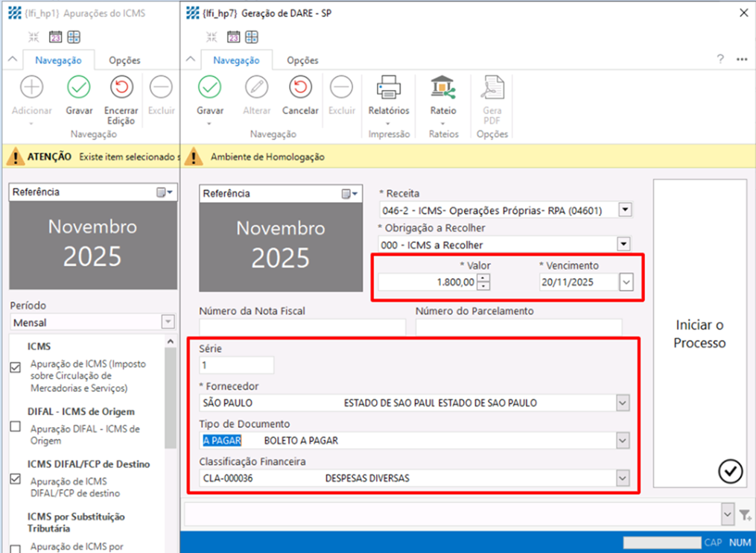The image size is (756, 553).
Task: Click Encerrar Edição in Apurações window
Action: [121, 89]
